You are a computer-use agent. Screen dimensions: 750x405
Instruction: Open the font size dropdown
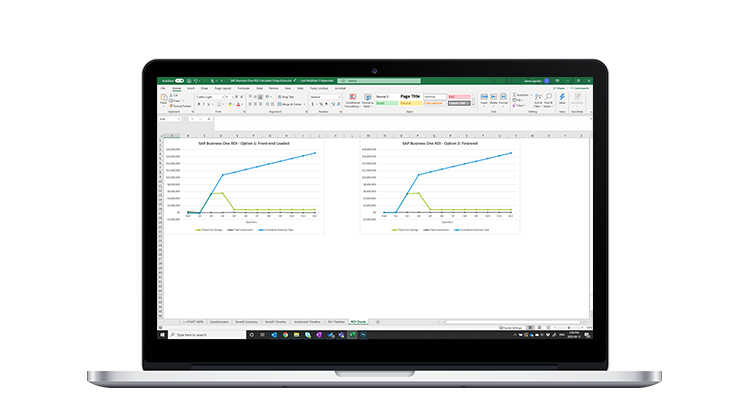(230, 97)
